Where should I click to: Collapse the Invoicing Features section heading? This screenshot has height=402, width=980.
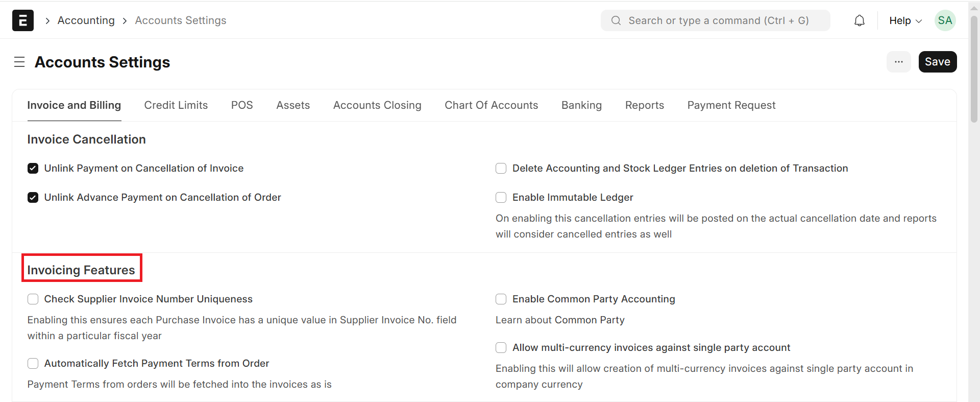pyautogui.click(x=81, y=270)
